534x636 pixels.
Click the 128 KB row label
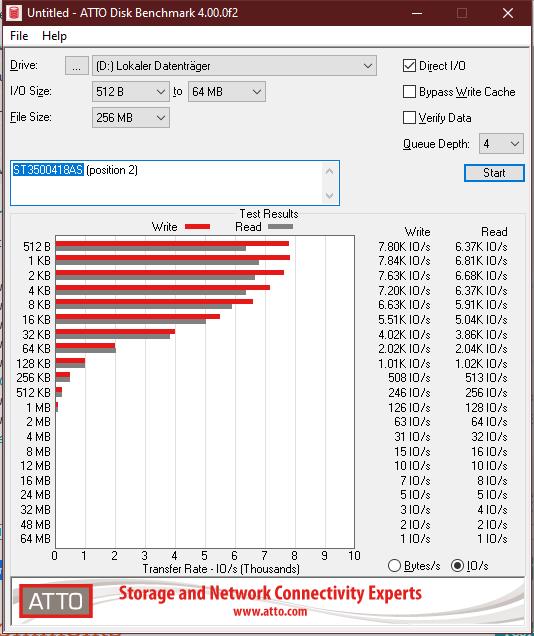tap(34, 363)
